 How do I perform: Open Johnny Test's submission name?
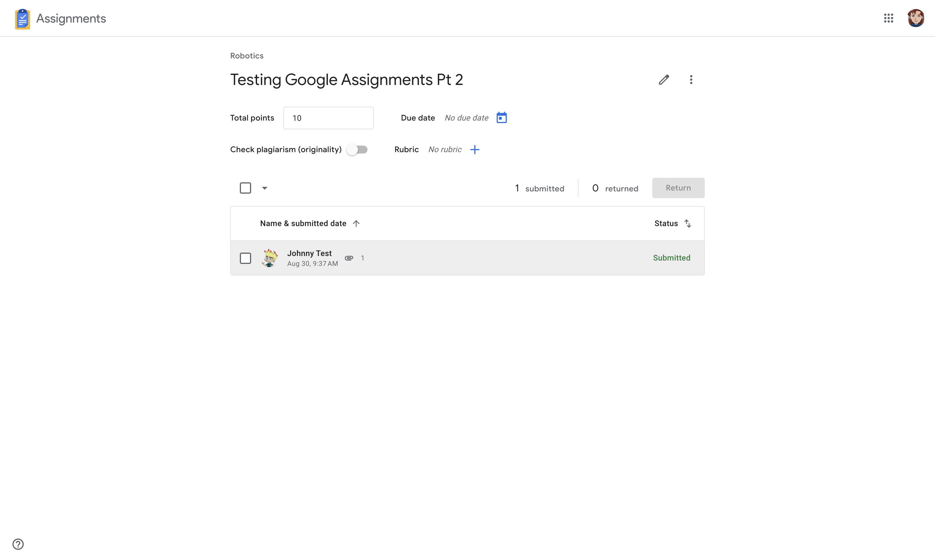(309, 253)
